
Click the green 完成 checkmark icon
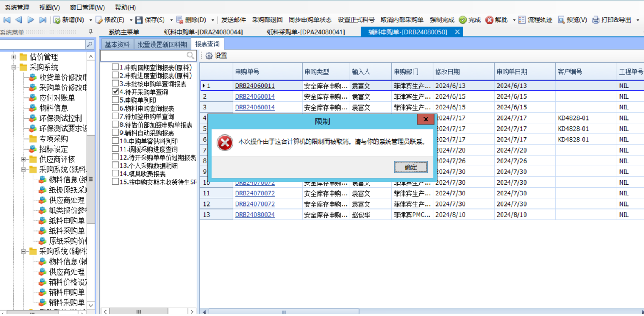pyautogui.click(x=463, y=20)
